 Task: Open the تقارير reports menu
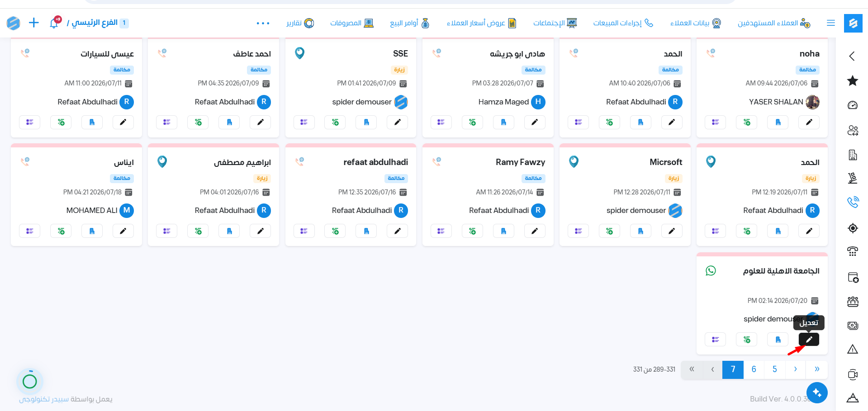click(300, 23)
